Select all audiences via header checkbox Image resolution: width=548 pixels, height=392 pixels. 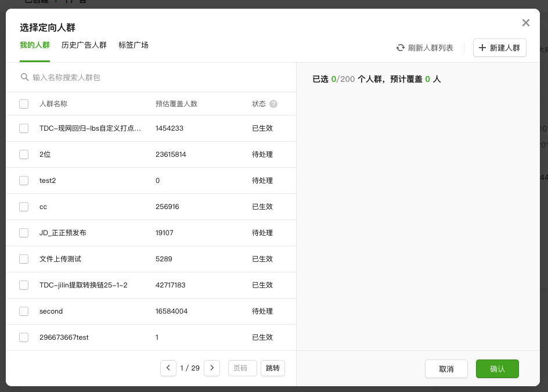point(24,103)
